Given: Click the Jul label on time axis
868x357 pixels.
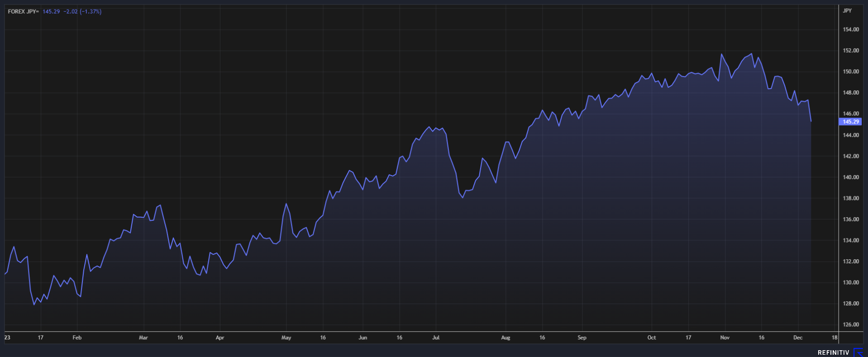Looking at the screenshot, I should coord(436,338).
